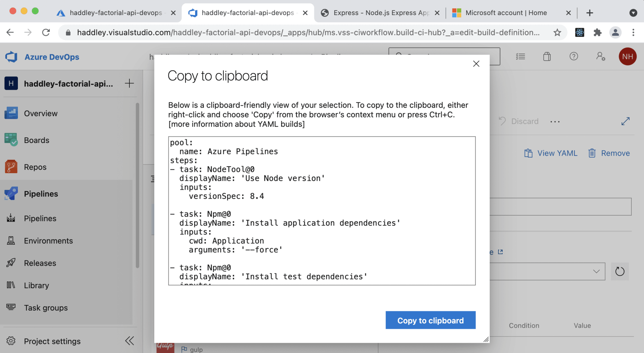The image size is (644, 353).
Task: Click the haddley-factorial-api project name
Action: [x=68, y=83]
